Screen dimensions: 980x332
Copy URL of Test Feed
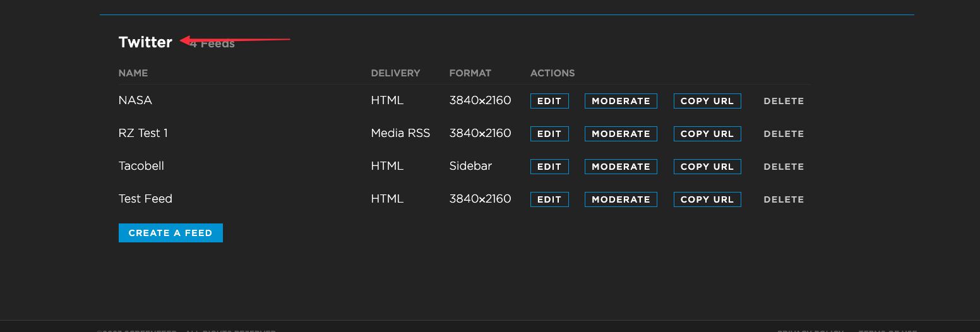coord(707,199)
